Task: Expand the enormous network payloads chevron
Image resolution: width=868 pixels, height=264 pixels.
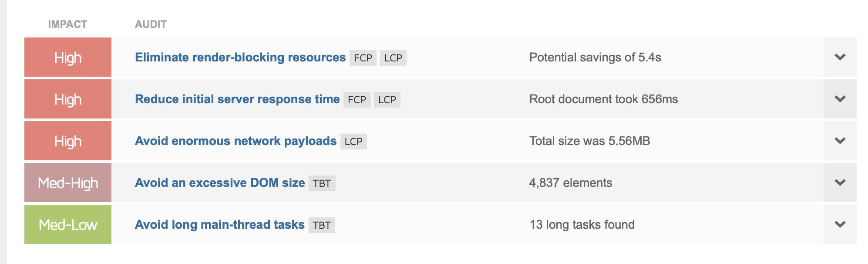Action: [840, 141]
